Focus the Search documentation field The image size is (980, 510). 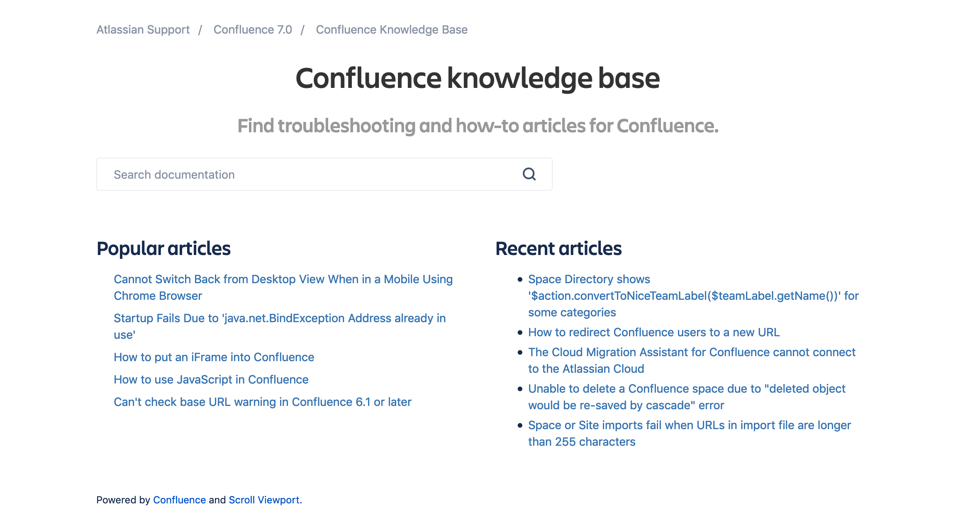pyautogui.click(x=324, y=174)
